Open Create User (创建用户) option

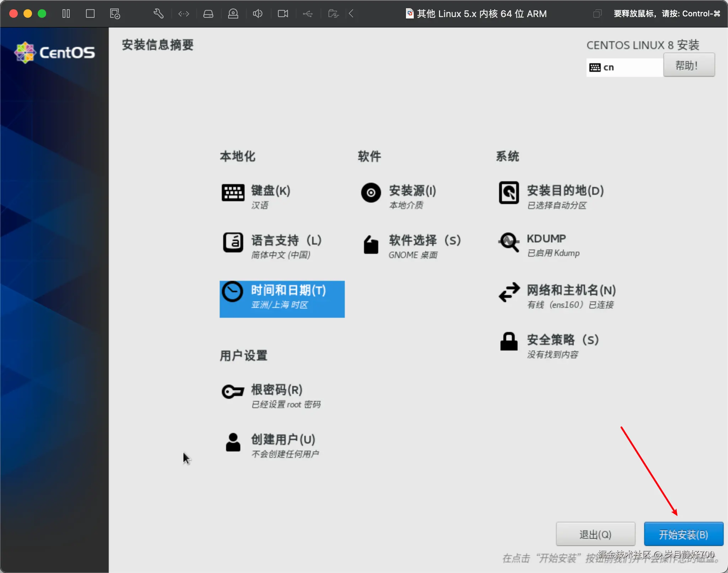(x=283, y=440)
